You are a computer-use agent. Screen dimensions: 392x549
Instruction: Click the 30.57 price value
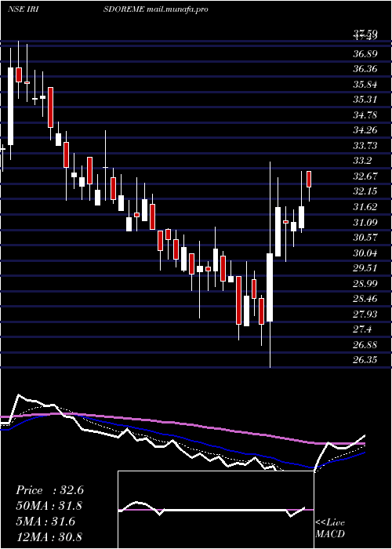[365, 238]
